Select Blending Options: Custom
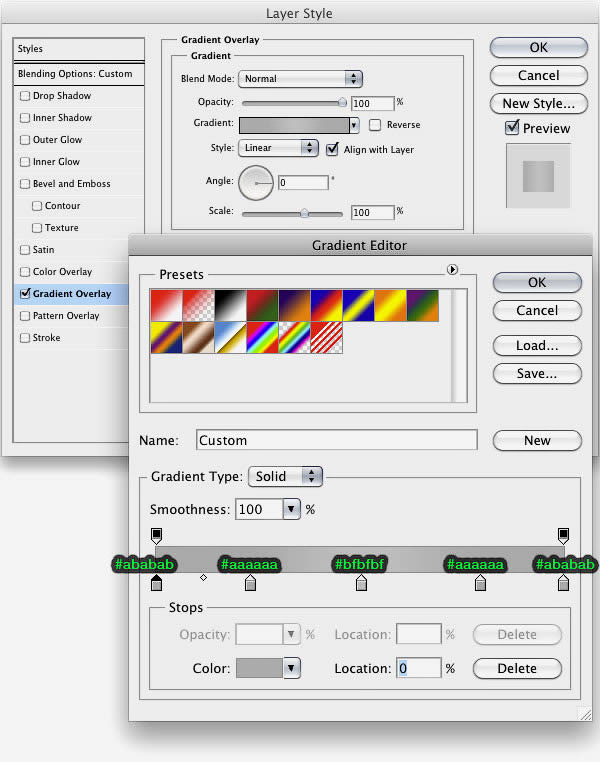This screenshot has height=762, width=600. (x=79, y=74)
